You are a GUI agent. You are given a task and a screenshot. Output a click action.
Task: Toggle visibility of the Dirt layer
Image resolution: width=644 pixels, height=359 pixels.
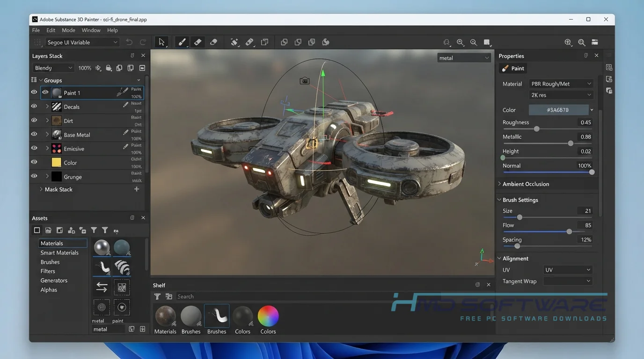point(34,120)
